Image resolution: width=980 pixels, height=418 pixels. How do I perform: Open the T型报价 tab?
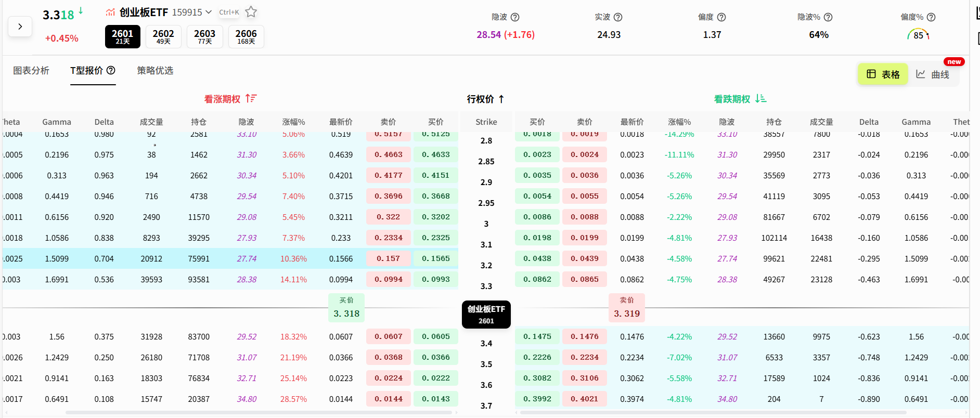pos(87,70)
